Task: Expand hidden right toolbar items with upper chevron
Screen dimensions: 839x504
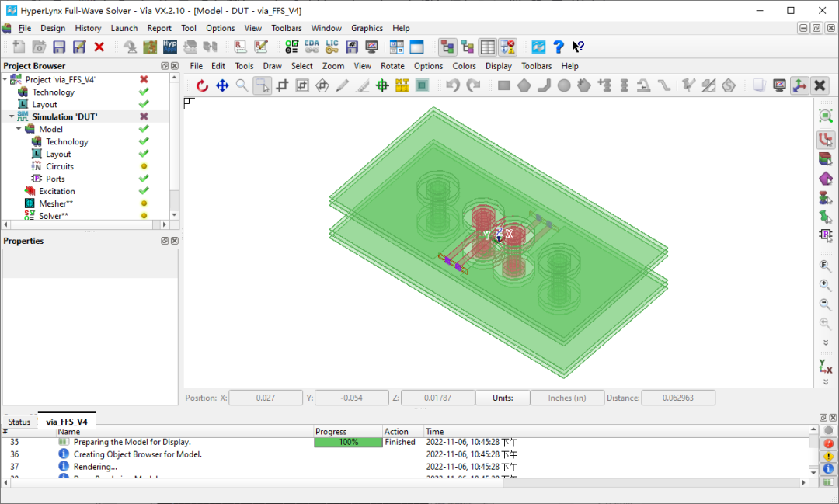Action: pos(826,342)
